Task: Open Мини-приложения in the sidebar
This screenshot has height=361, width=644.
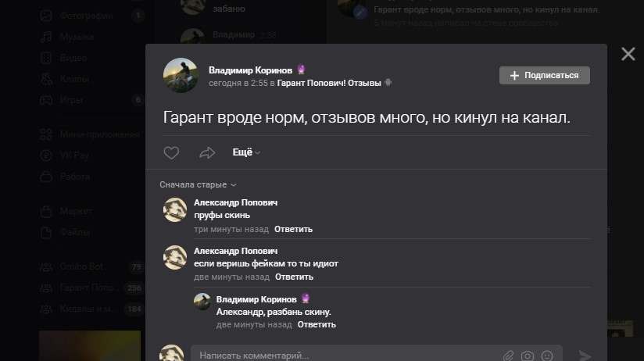Action: (100, 134)
